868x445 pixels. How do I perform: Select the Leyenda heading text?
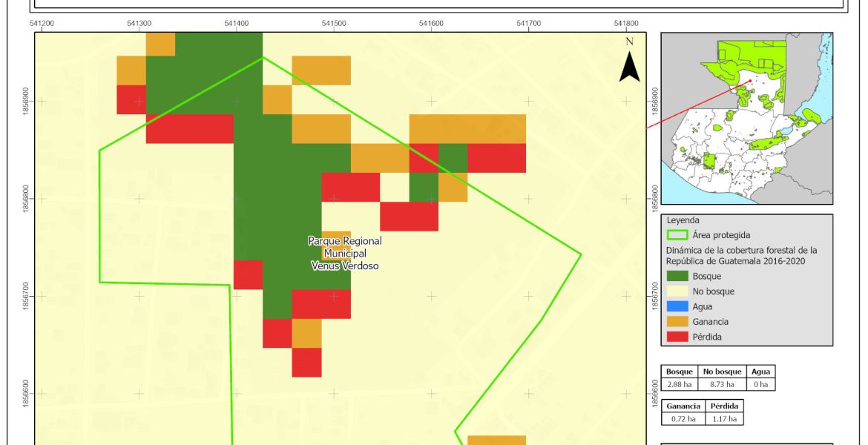682,220
